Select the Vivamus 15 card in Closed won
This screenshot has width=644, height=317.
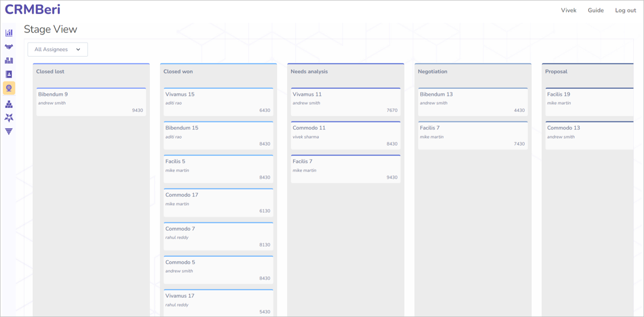pos(219,102)
